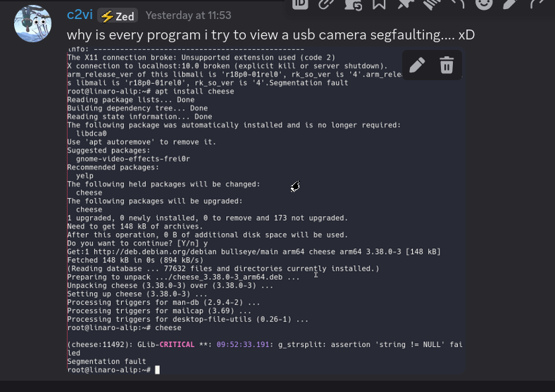Screen dimensions: 555x392
Task: Click c2vi's avatar picture
Action: [32, 23]
